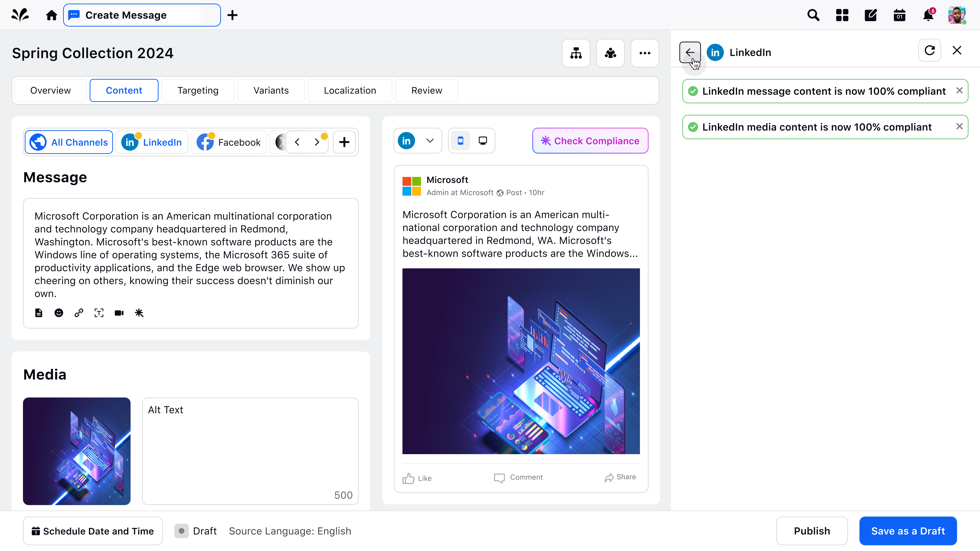Switch preview to mobile view
Image resolution: width=980 pixels, height=551 pixels.
click(461, 140)
